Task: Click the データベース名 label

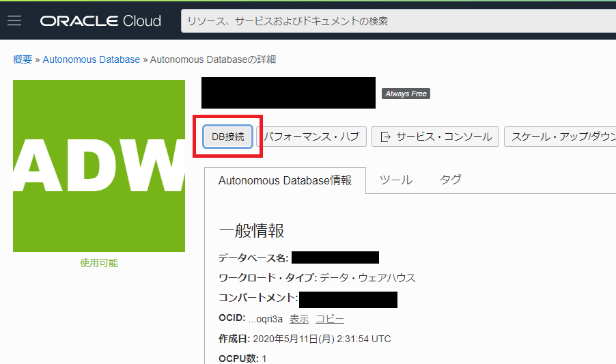Action: click(253, 258)
